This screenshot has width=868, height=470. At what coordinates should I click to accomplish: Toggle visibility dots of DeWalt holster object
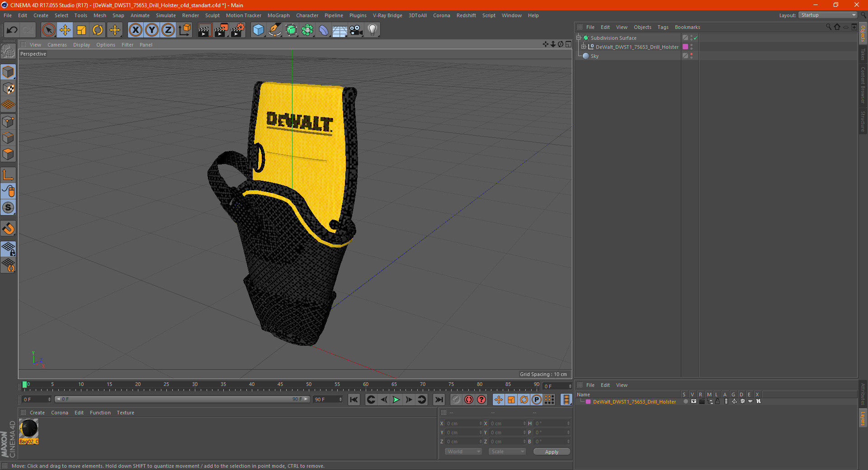691,47
